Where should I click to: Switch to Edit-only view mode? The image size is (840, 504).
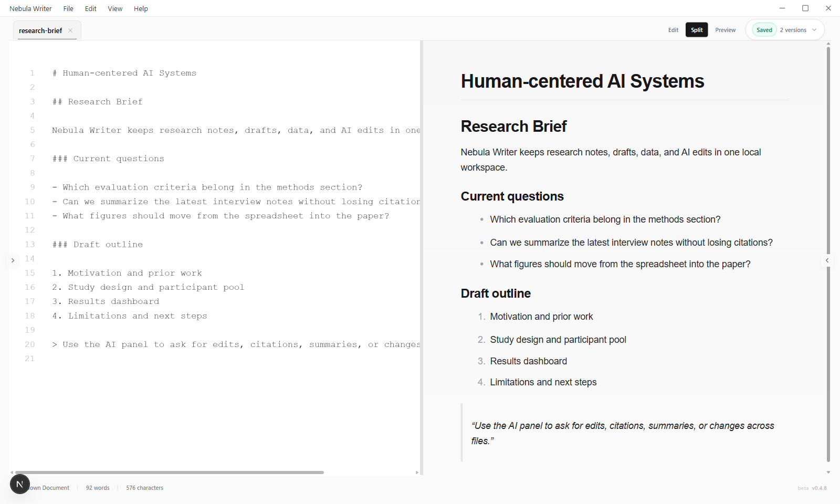(x=673, y=30)
